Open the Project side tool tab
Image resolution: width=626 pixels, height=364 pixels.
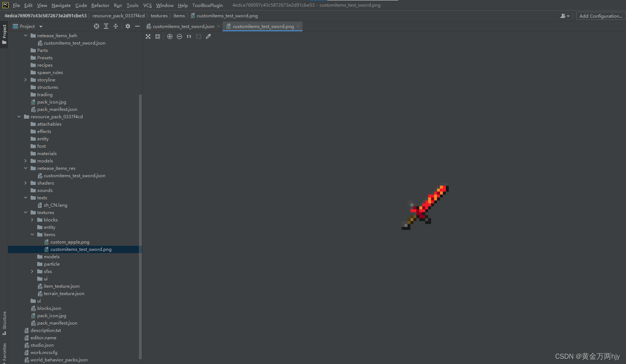[4, 34]
